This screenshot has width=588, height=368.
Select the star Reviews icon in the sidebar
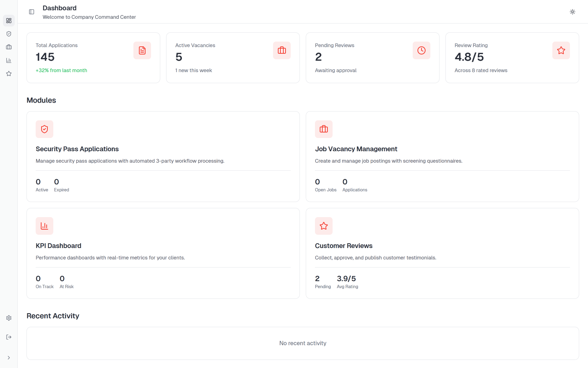click(x=8, y=73)
